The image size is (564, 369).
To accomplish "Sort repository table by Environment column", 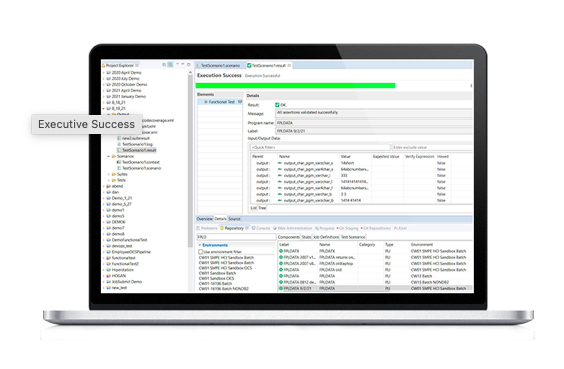I will coord(422,245).
